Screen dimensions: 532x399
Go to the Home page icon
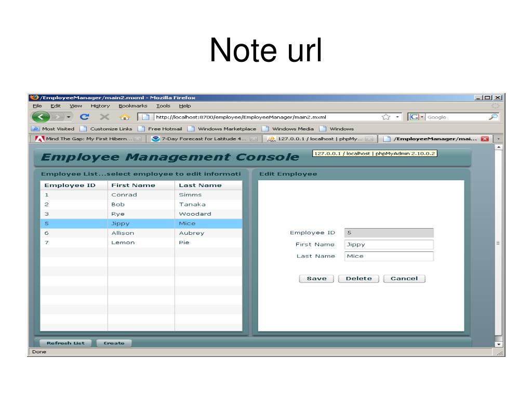click(125, 117)
